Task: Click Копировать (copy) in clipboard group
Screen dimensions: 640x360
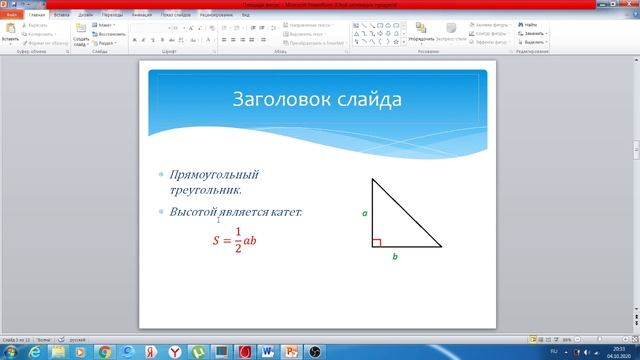Action: [39, 34]
